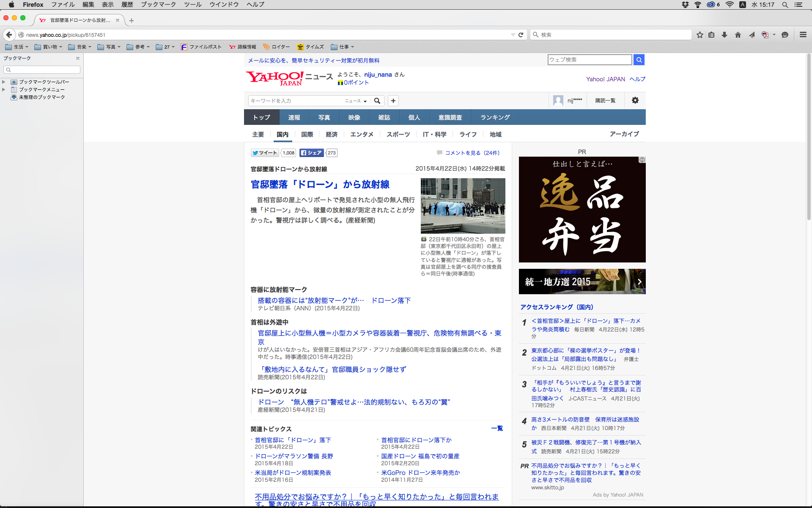Click the bookmark star icon in toolbar
812x508 pixels.
[x=700, y=35]
